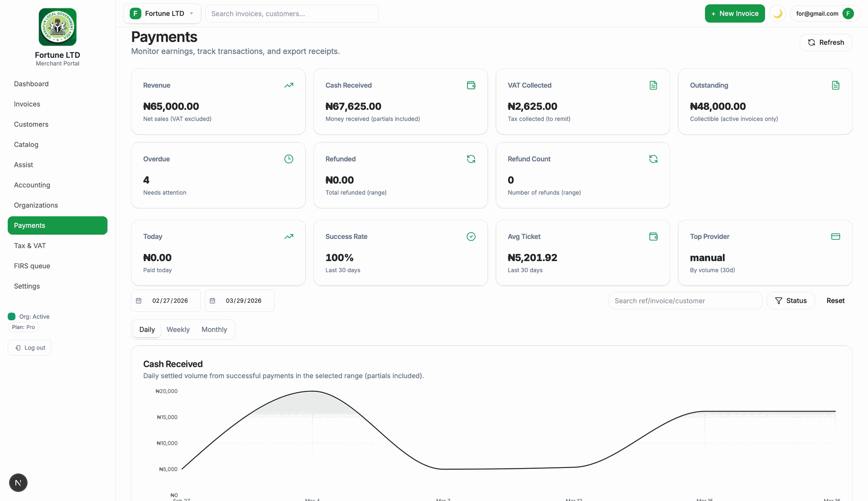This screenshot has width=868, height=501.
Task: Click the Refunded cycle arrows icon
Action: tap(471, 159)
